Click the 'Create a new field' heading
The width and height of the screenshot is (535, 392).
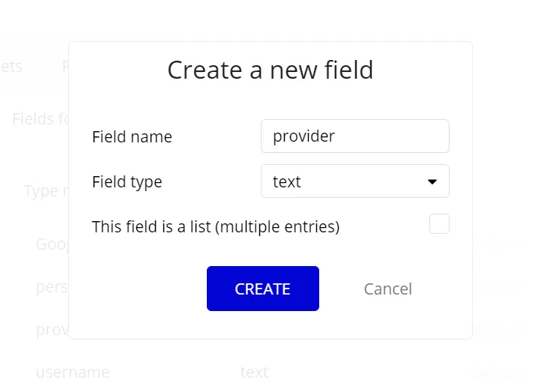[x=270, y=70]
